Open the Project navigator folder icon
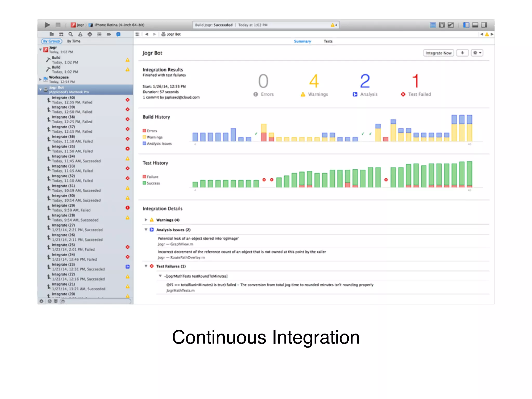 (51, 34)
